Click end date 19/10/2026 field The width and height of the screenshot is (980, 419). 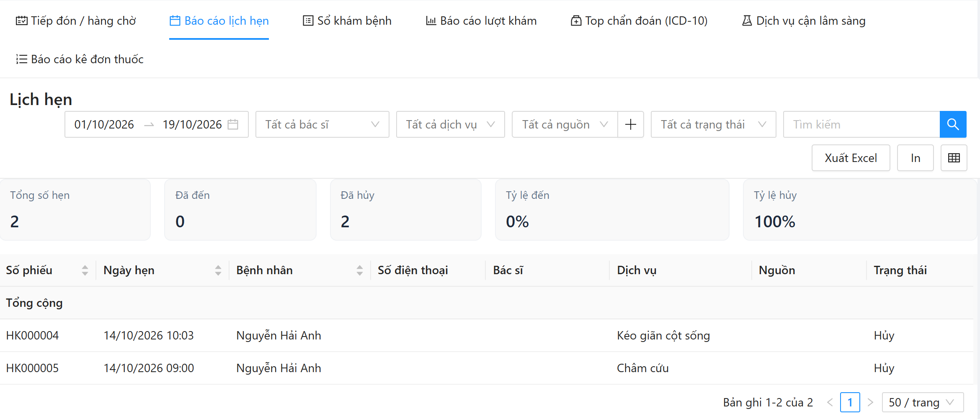192,124
